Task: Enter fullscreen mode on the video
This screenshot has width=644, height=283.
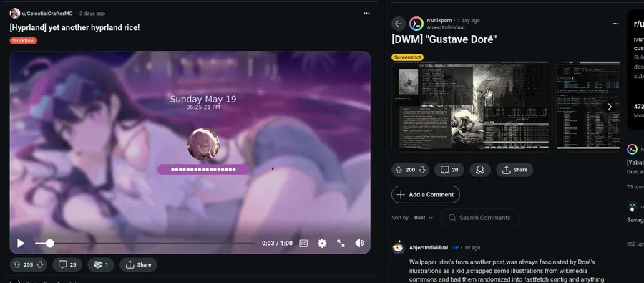Action: [341, 243]
